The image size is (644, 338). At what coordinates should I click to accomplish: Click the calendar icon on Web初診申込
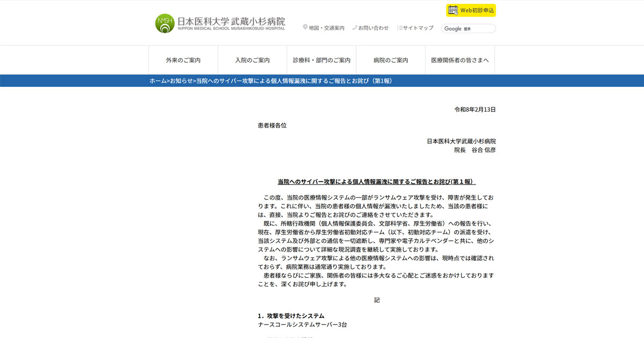(x=453, y=10)
